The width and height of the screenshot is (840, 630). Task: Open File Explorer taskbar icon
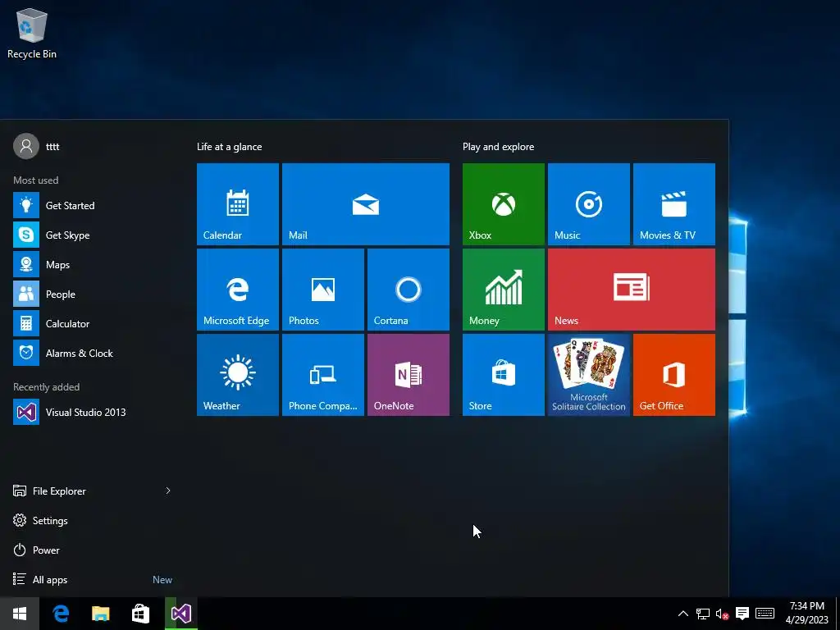[x=100, y=614]
